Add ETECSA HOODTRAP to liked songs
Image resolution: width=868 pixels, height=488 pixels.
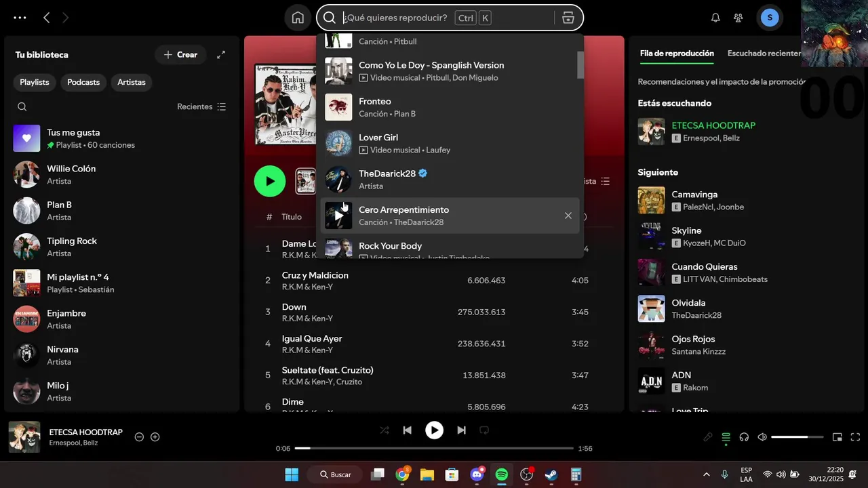pos(155,437)
